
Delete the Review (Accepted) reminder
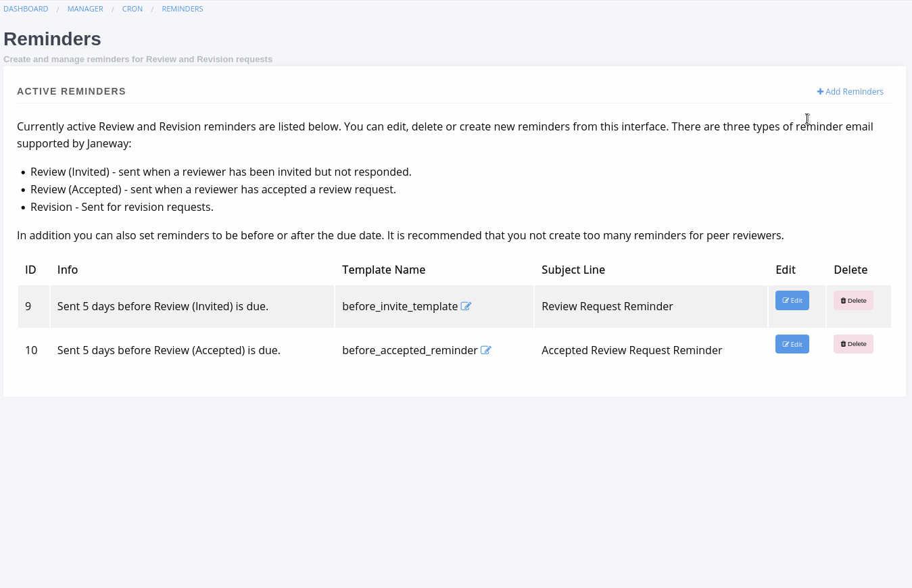pos(853,345)
